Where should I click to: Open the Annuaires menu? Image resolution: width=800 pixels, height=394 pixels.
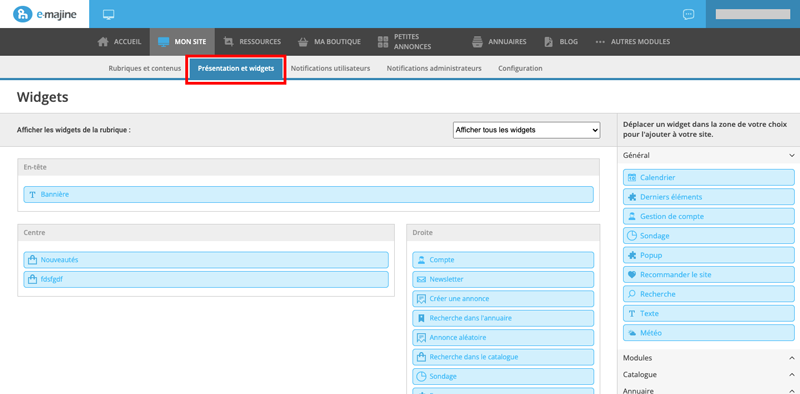499,42
